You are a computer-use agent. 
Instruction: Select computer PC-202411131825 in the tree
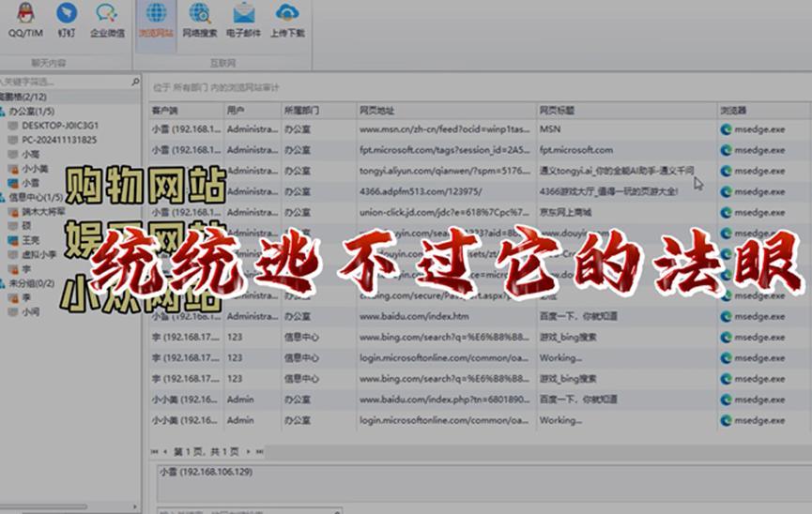pyautogui.click(x=59, y=140)
